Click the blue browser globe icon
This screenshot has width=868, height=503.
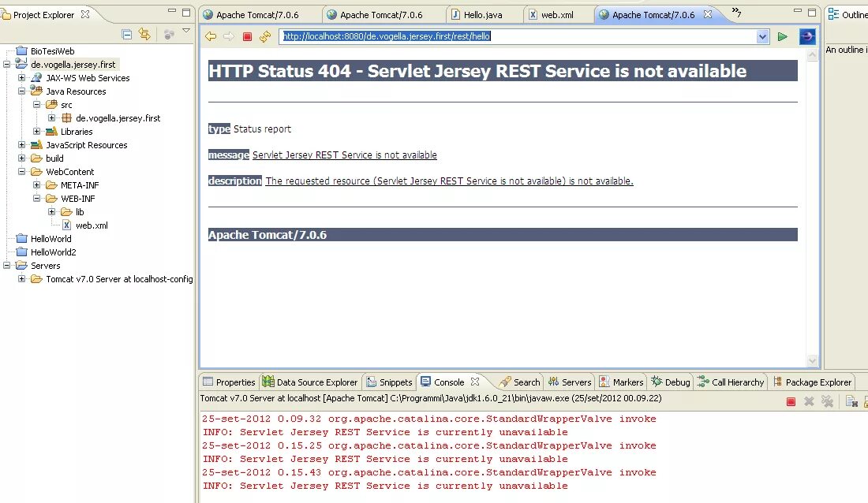pos(807,36)
